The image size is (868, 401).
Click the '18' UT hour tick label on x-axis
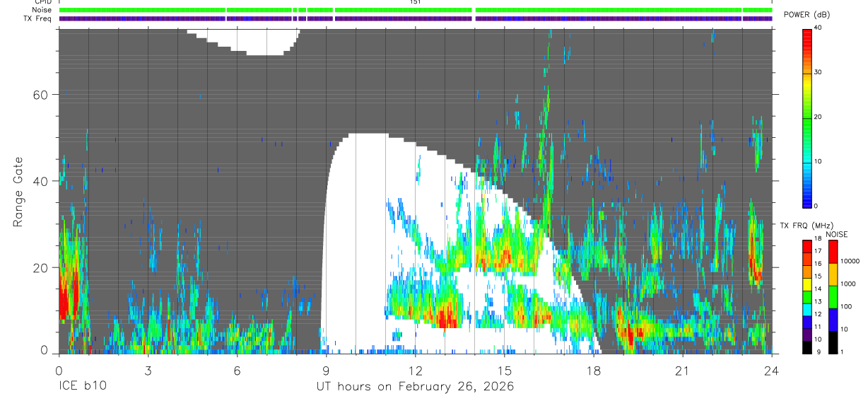pos(593,370)
